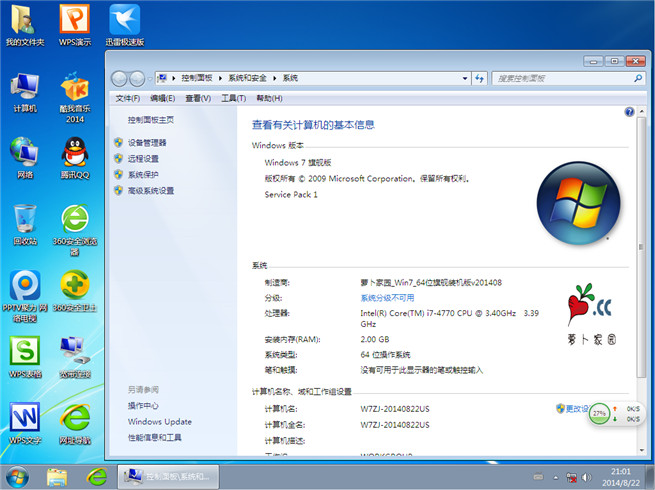Image resolution: width=655 pixels, height=490 pixels.
Task: Click the scrollbar down arrow
Action: click(x=641, y=450)
